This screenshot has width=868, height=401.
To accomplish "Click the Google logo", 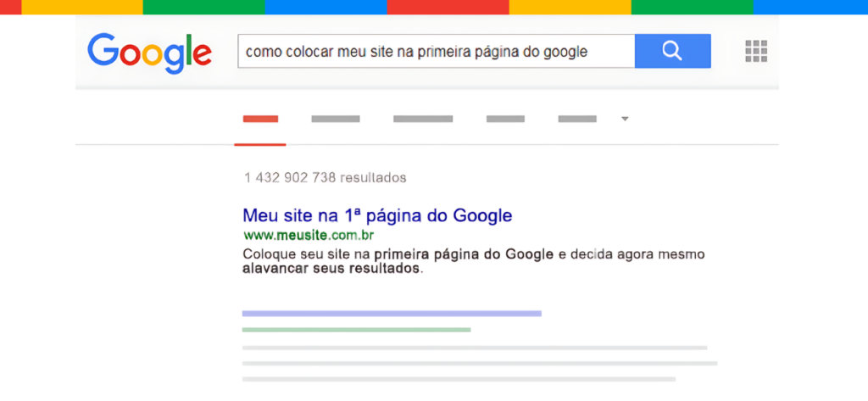I will (149, 52).
